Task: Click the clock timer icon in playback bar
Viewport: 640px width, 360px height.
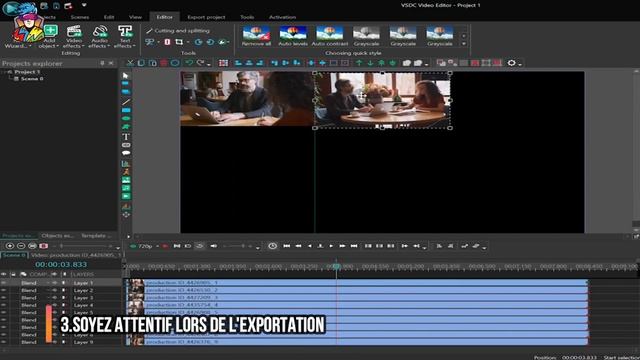Action: tap(272, 246)
